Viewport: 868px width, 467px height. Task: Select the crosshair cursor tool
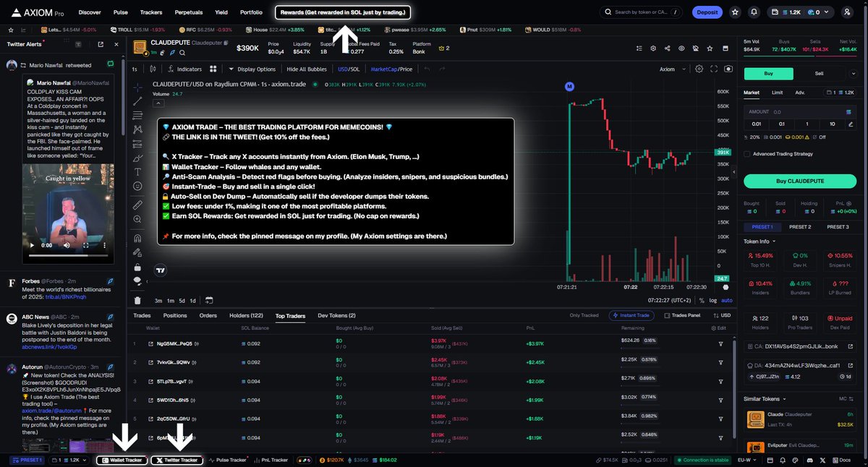click(137, 86)
